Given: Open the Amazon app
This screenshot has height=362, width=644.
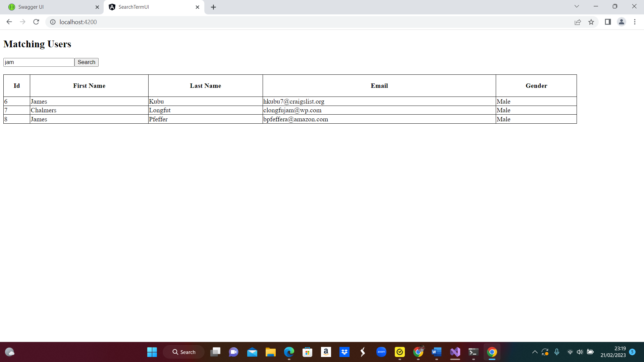Looking at the screenshot, I should [326, 352].
